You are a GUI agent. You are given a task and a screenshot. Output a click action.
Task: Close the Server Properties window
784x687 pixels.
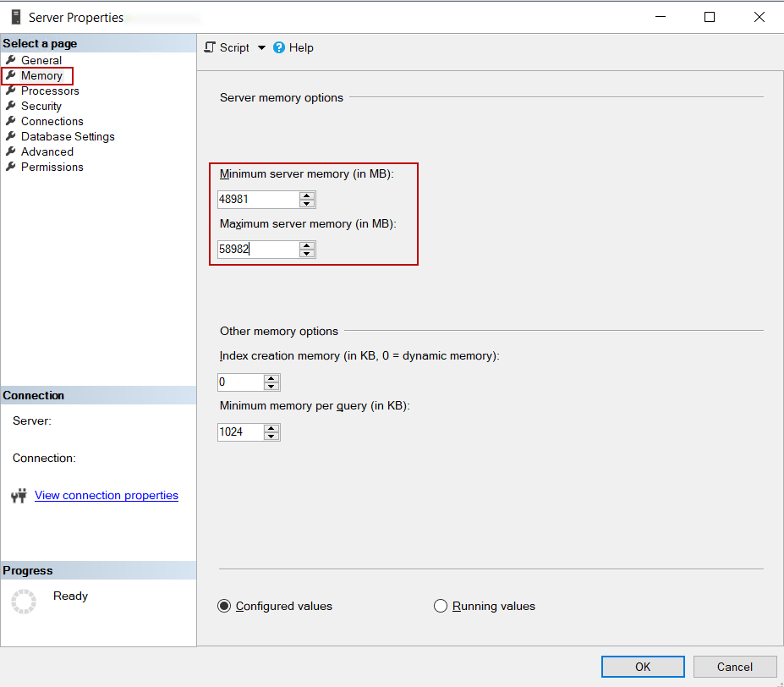click(759, 17)
